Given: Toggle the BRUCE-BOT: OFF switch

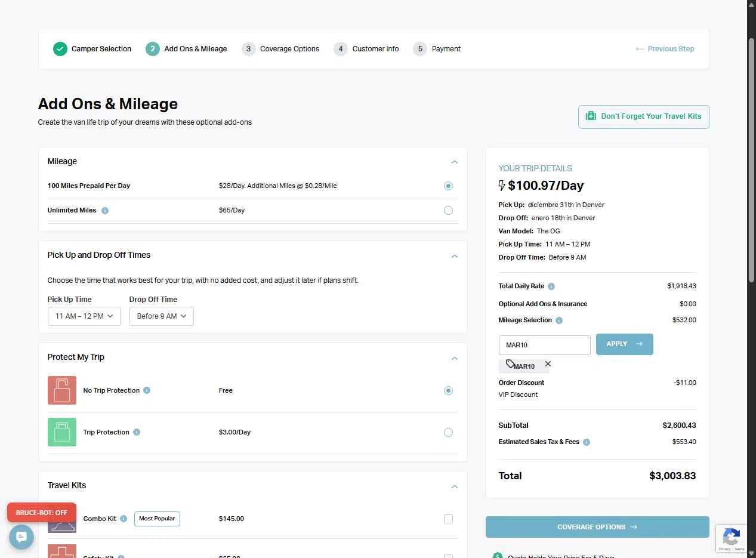Looking at the screenshot, I should point(42,513).
